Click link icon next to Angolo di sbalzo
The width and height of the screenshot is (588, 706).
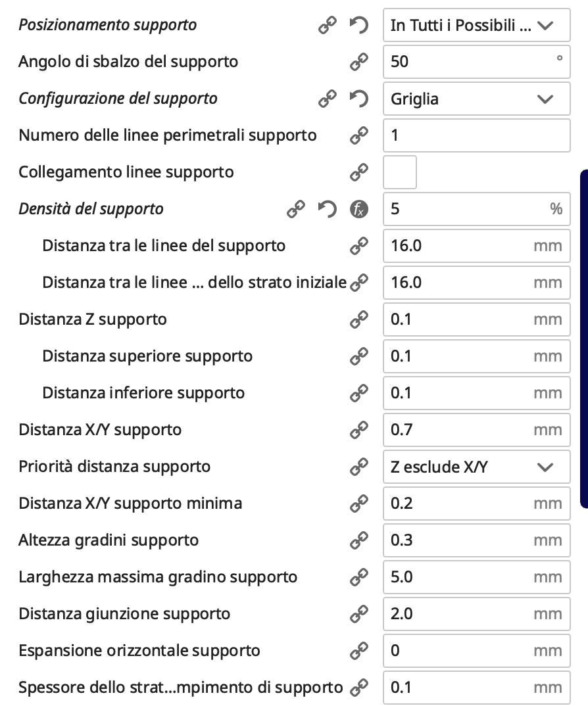tap(358, 62)
